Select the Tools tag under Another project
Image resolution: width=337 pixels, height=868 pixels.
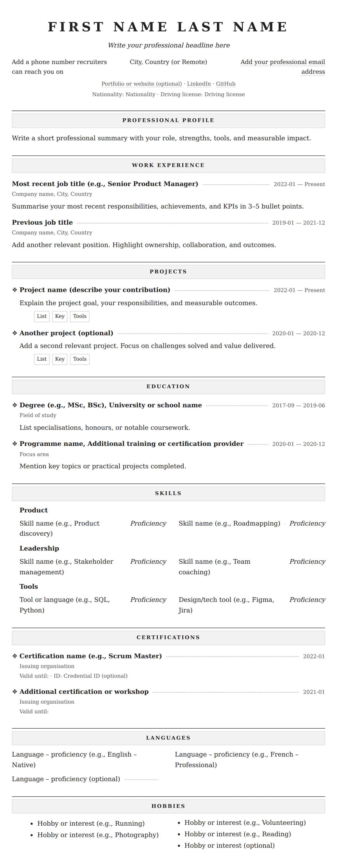tap(79, 359)
